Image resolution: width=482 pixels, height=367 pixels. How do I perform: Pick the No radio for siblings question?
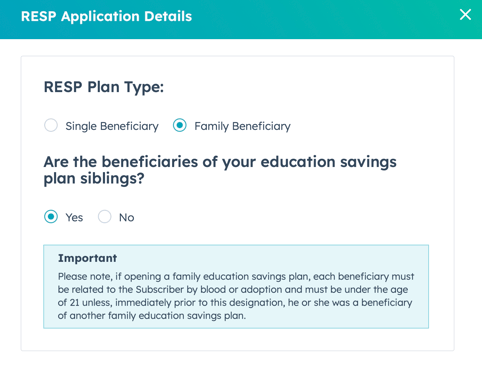105,217
